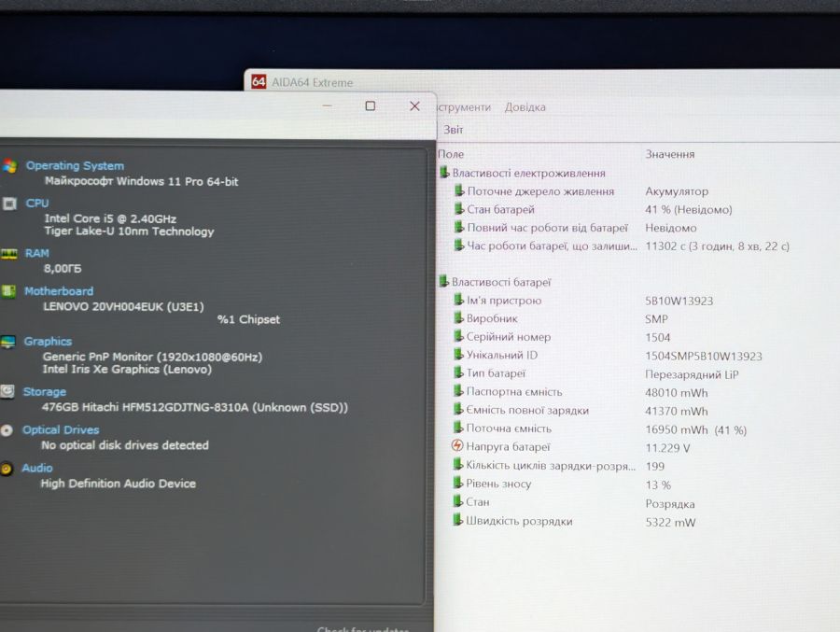Click the battery icon beside Рівень зносу

pyautogui.click(x=457, y=483)
